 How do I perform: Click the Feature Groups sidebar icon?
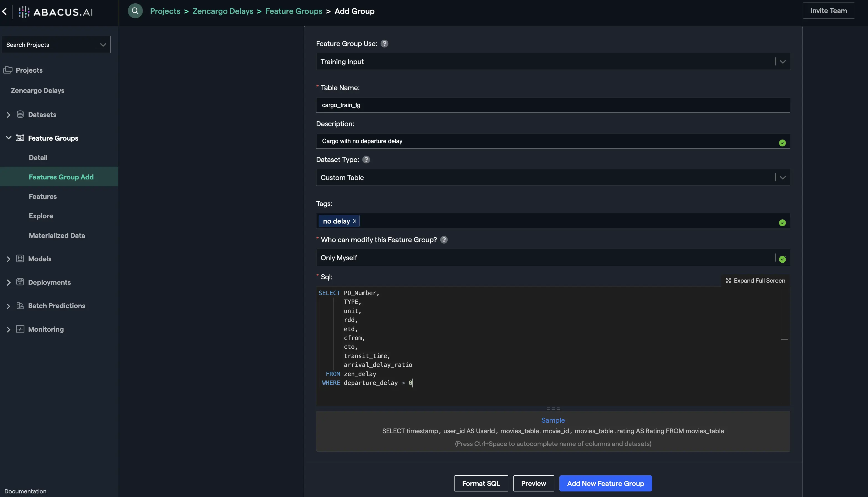coord(20,138)
